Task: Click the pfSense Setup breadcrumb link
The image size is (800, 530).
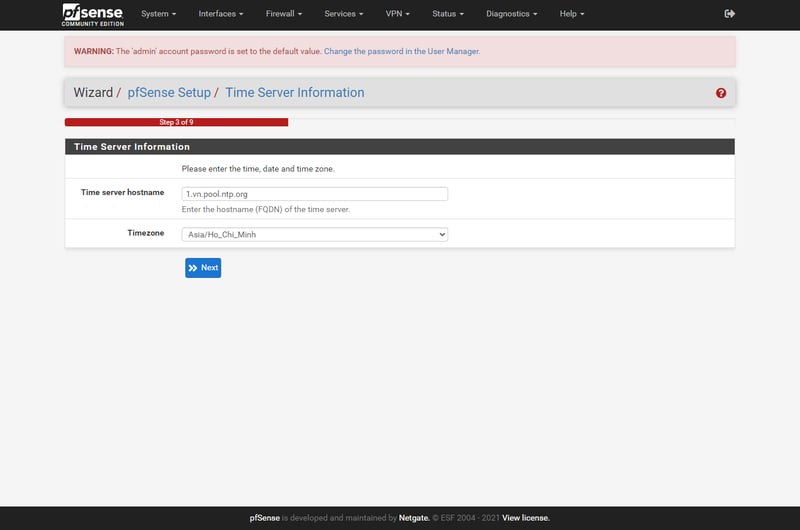Action: pos(169,92)
